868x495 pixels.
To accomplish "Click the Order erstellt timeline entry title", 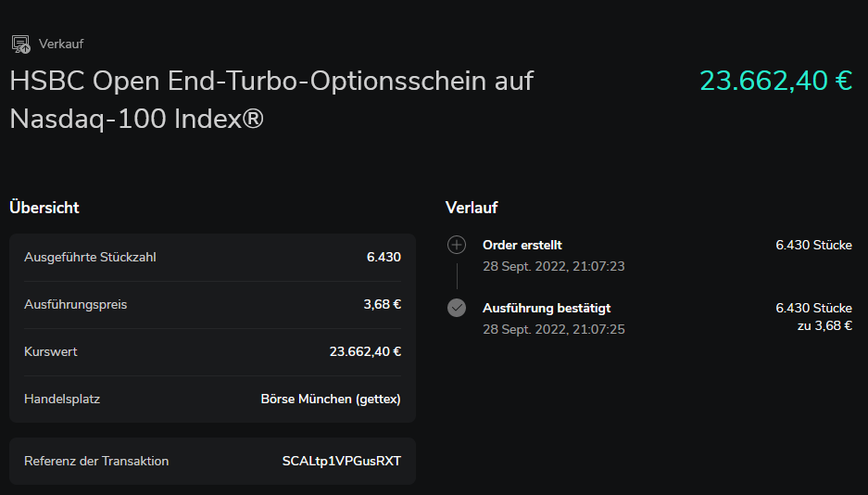I will (522, 246).
